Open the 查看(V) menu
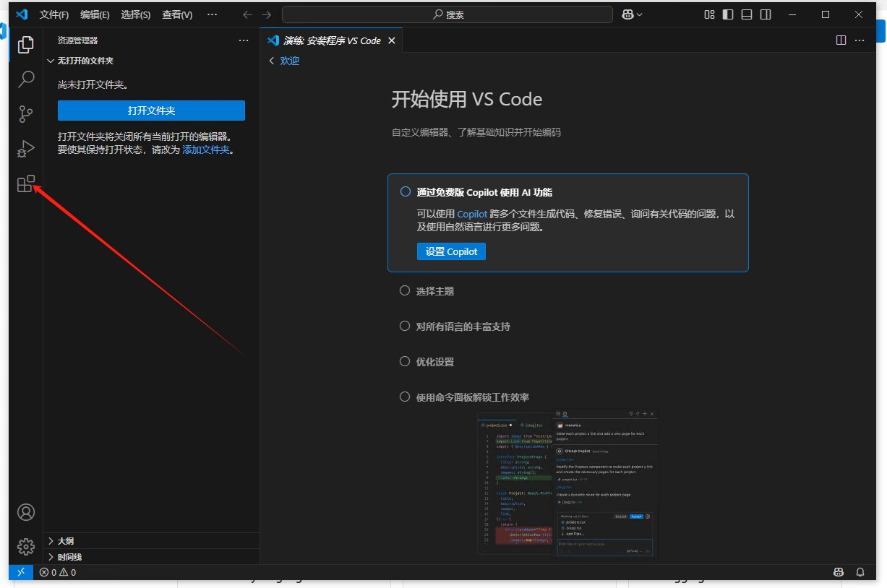887x588 pixels. (x=177, y=14)
